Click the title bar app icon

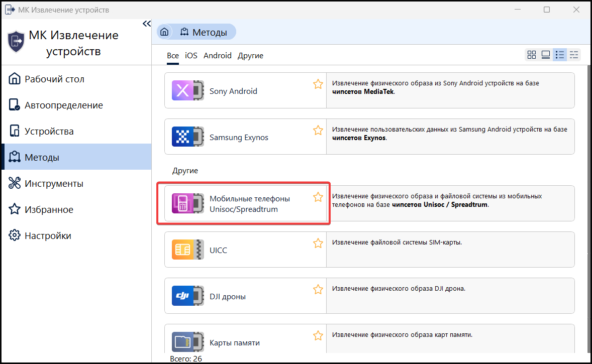(10, 10)
